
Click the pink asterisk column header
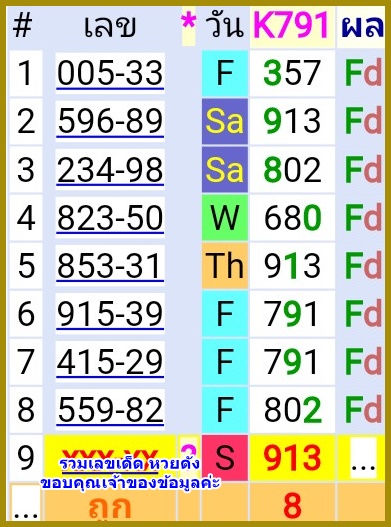pyautogui.click(x=188, y=26)
